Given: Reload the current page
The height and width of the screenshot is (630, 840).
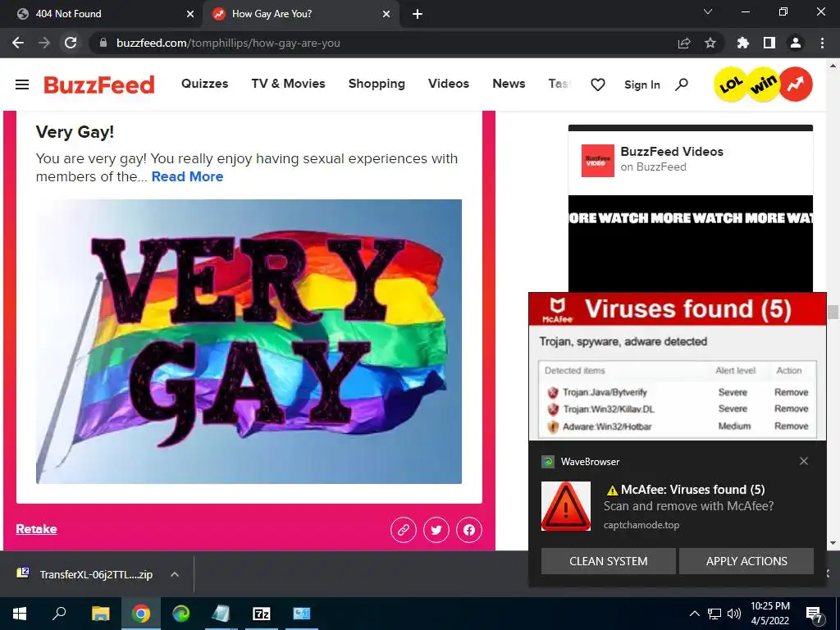Looking at the screenshot, I should [71, 43].
